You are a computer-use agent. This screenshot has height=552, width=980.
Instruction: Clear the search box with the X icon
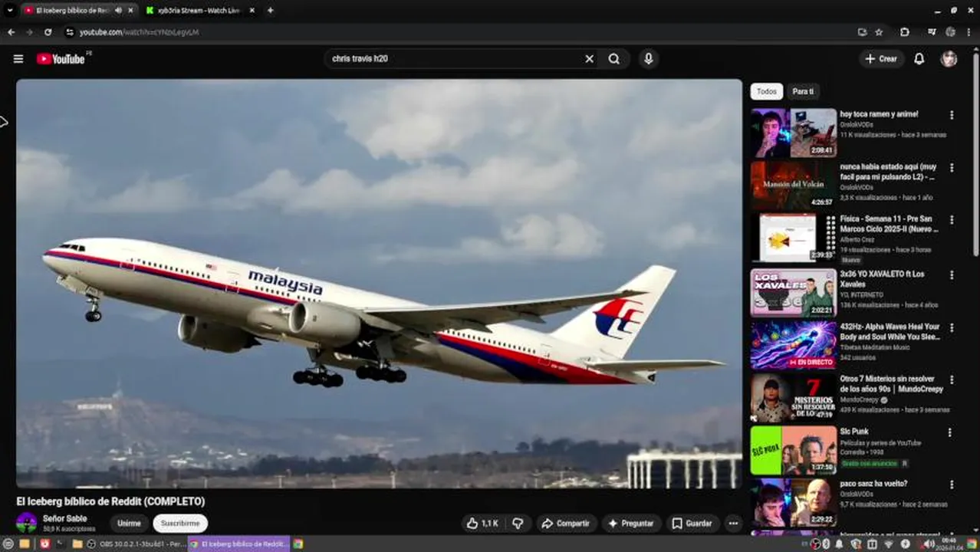tap(589, 59)
